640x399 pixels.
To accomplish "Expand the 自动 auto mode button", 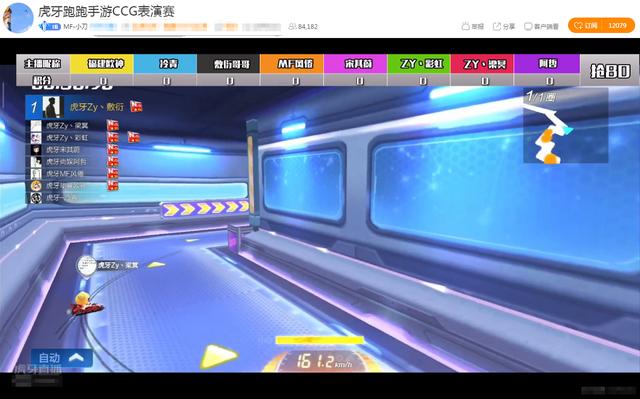I will (x=62, y=358).
